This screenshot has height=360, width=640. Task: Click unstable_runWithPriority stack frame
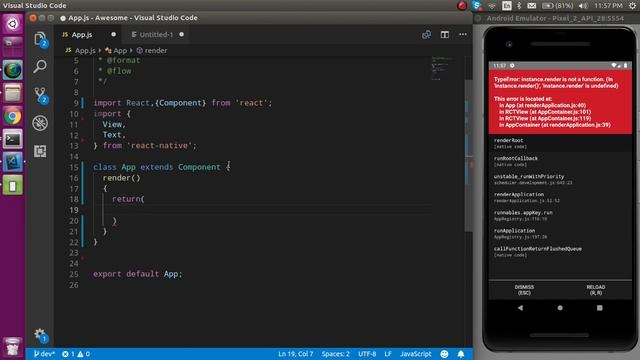pos(560,179)
